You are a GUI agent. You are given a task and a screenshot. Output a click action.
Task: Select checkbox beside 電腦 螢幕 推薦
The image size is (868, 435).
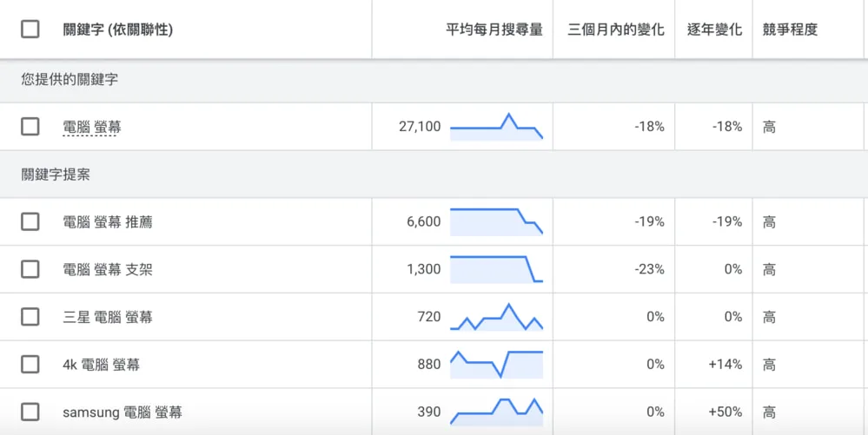(x=30, y=222)
